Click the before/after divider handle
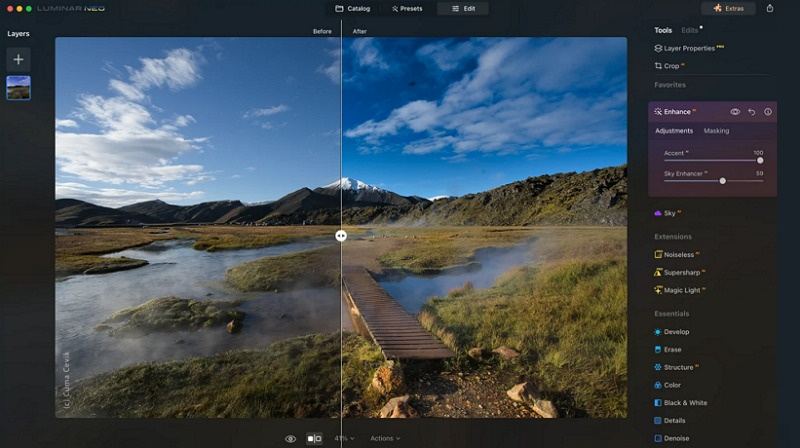Viewport: 800px width, 448px height. (341, 236)
